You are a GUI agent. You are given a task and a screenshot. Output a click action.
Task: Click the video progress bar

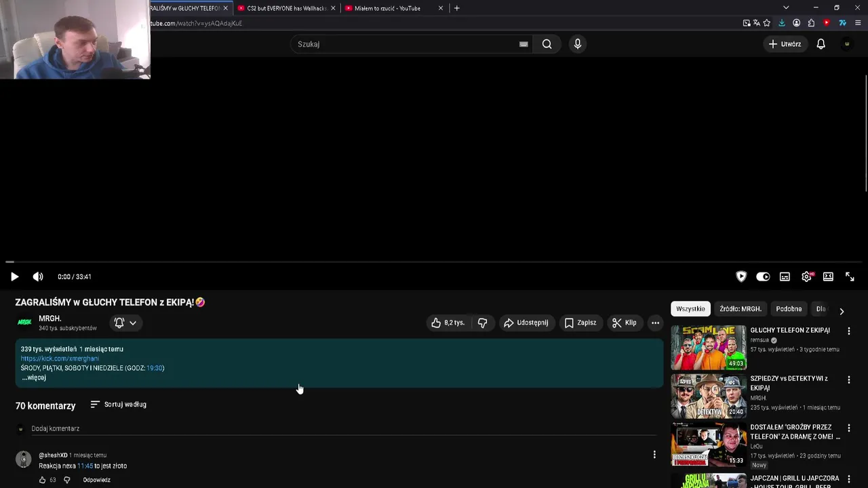pyautogui.click(x=434, y=262)
